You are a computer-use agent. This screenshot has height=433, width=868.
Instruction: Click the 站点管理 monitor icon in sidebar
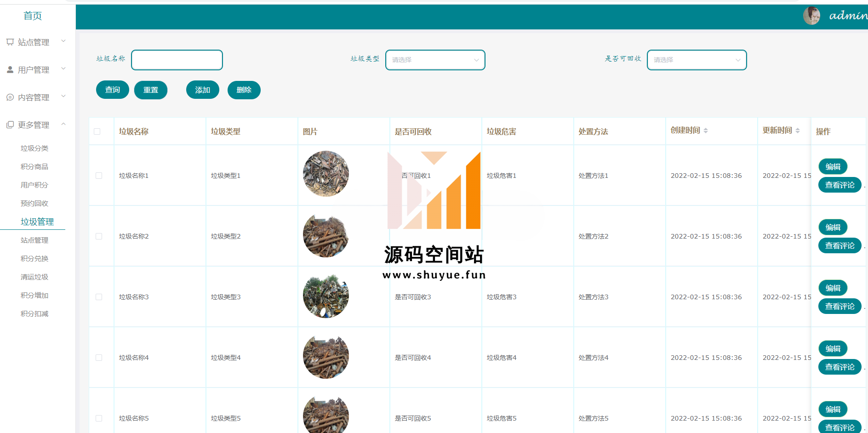pos(10,42)
